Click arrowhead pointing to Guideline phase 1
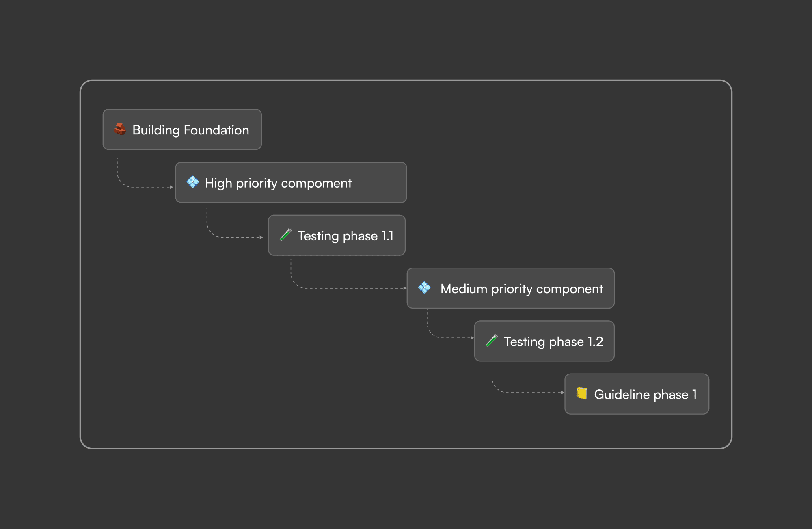The image size is (812, 529). [562, 393]
